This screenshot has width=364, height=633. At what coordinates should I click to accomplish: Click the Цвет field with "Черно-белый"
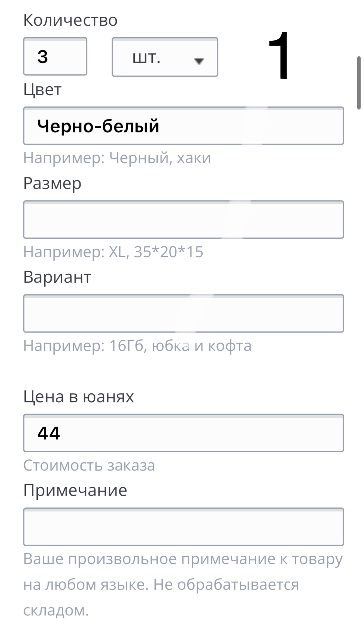[x=183, y=126]
